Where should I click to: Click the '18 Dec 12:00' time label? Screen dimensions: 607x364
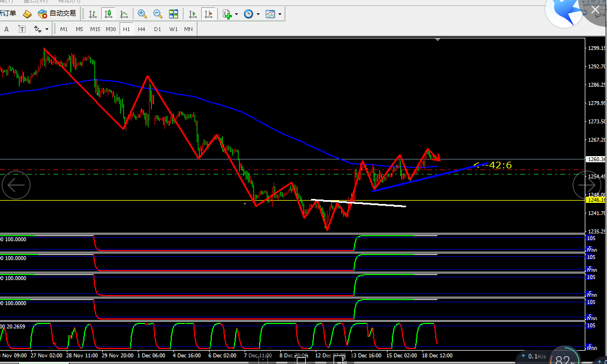(x=437, y=355)
